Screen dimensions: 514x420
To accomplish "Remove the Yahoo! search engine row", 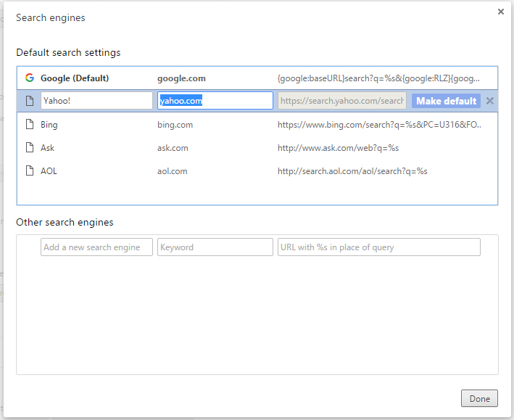I will [x=490, y=101].
